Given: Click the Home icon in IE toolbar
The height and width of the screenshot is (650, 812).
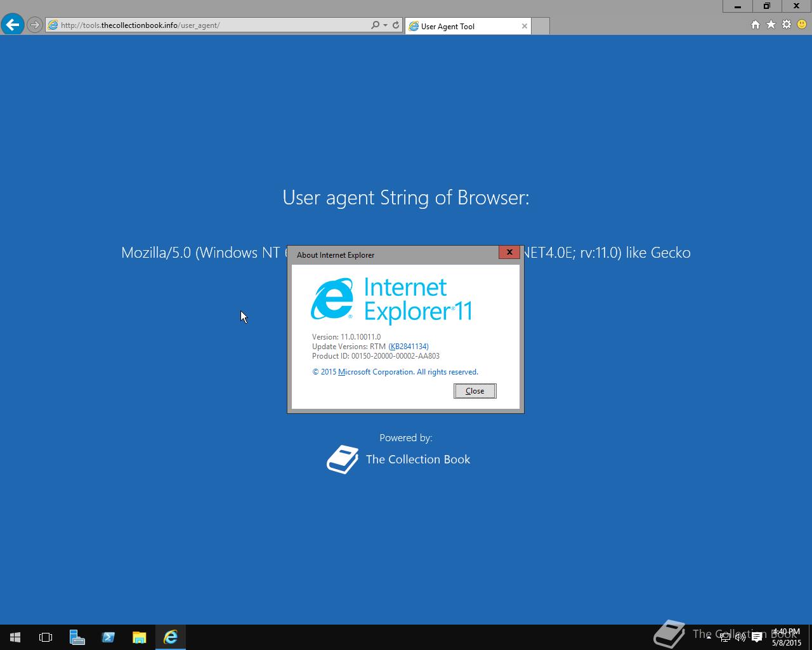Looking at the screenshot, I should (x=755, y=25).
